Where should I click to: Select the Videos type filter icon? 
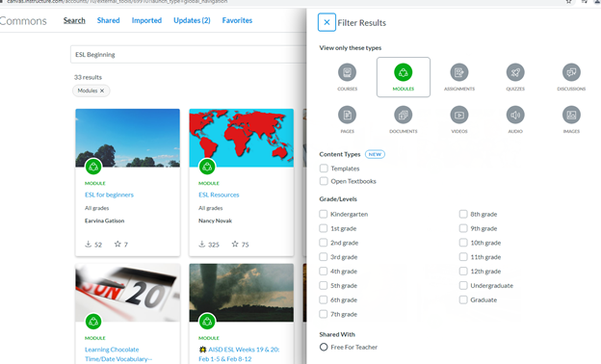459,115
